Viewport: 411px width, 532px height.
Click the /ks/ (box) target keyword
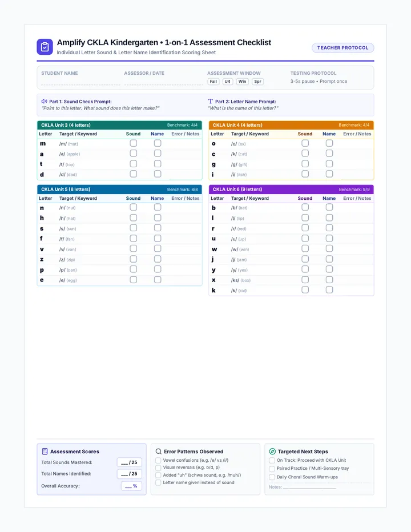(241, 280)
